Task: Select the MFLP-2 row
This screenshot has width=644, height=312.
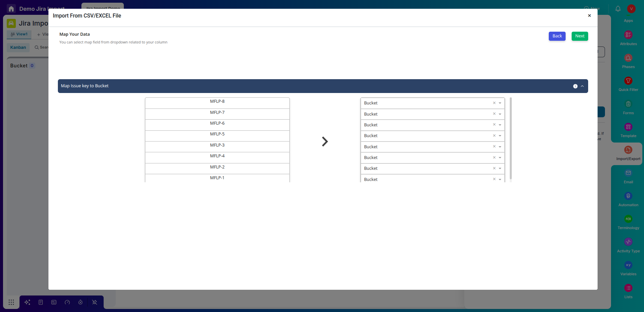Action: coord(217,168)
